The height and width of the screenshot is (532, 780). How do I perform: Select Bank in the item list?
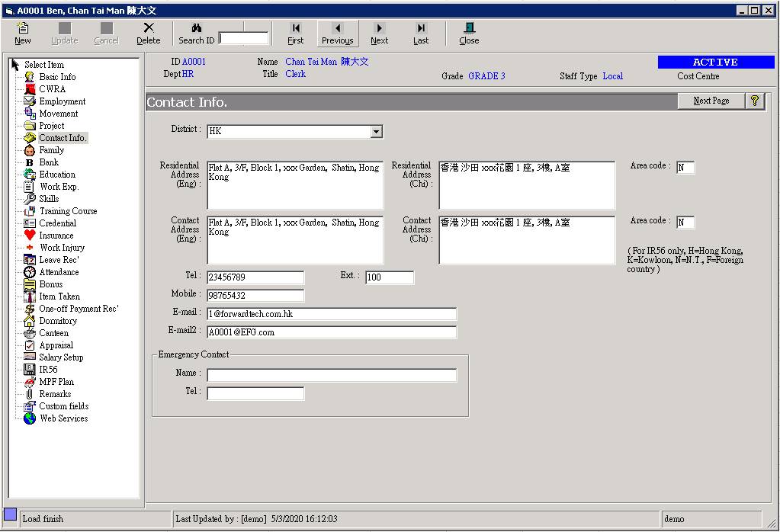point(49,162)
